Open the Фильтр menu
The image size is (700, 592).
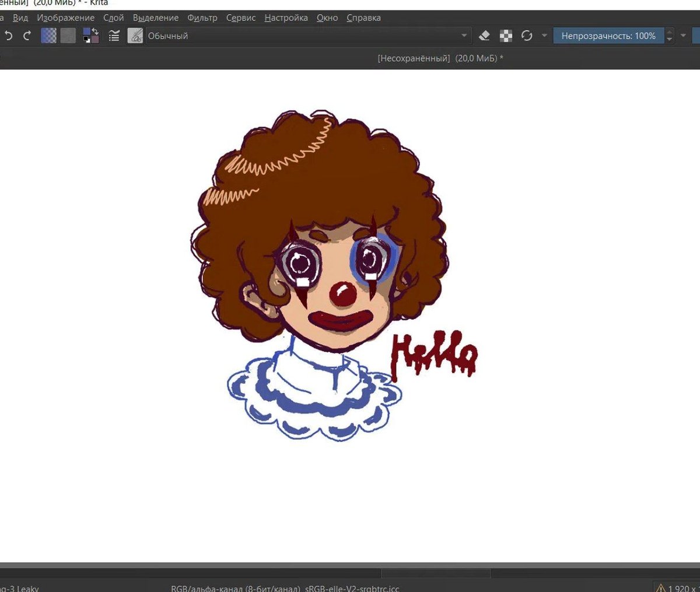coord(202,17)
